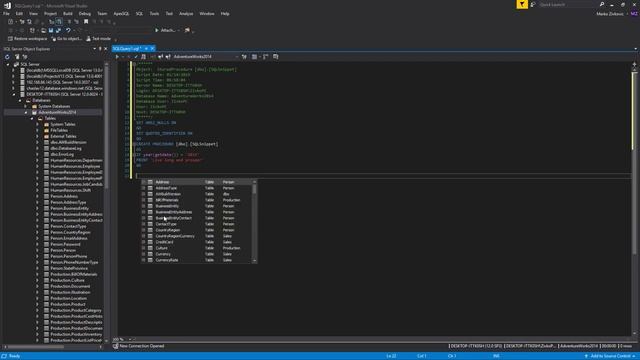Refresh the SQL Server Object Explorer
This screenshot has height=360, width=640.
point(7,57)
